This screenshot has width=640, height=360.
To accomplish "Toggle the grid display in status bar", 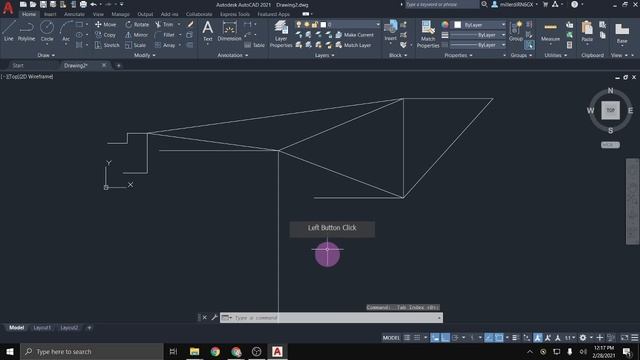I will coord(407,338).
